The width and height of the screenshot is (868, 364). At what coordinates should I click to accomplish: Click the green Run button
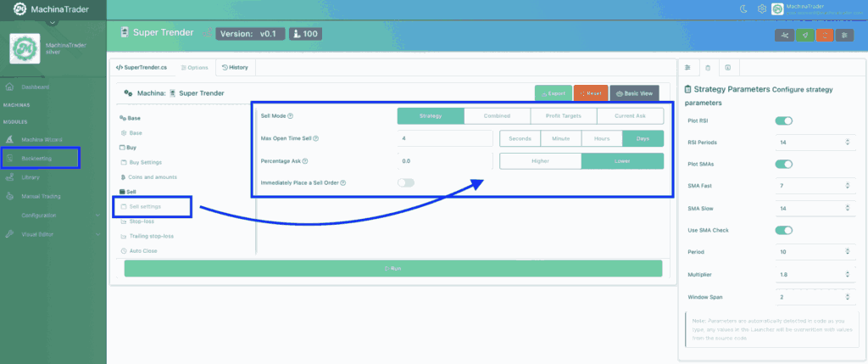(x=393, y=268)
